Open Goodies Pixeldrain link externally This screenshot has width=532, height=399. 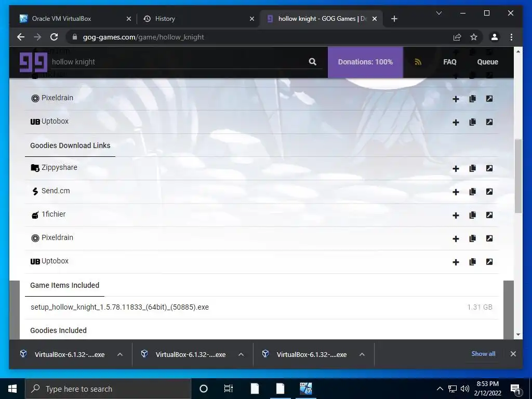coord(489,238)
